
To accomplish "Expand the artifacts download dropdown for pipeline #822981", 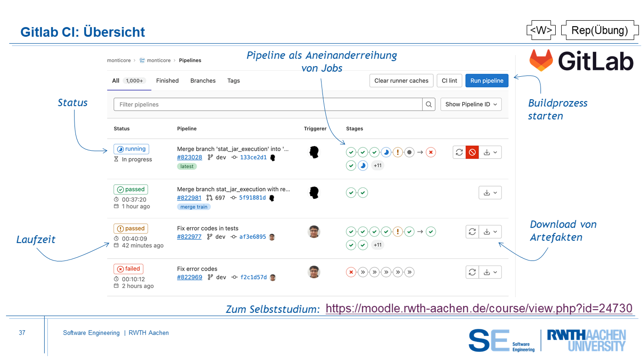I will coord(490,192).
